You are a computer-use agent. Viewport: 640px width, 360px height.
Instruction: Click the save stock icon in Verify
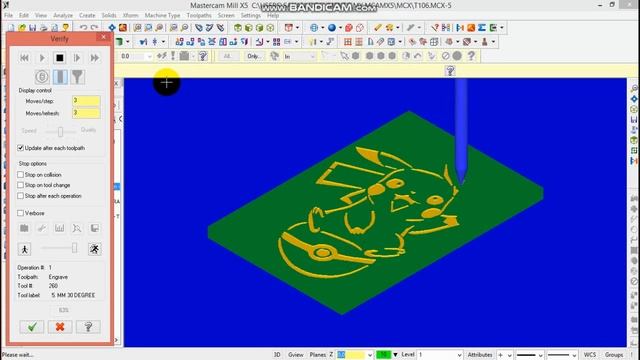(x=94, y=228)
